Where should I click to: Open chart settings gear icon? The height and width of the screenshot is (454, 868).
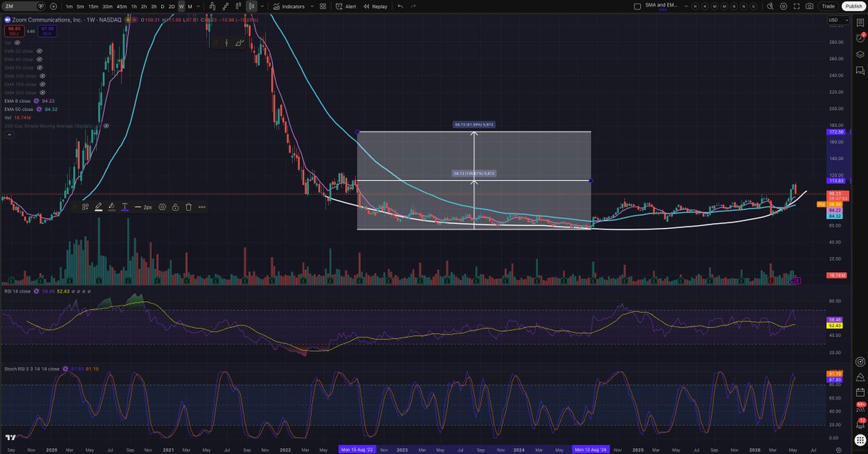pyautogui.click(x=783, y=7)
